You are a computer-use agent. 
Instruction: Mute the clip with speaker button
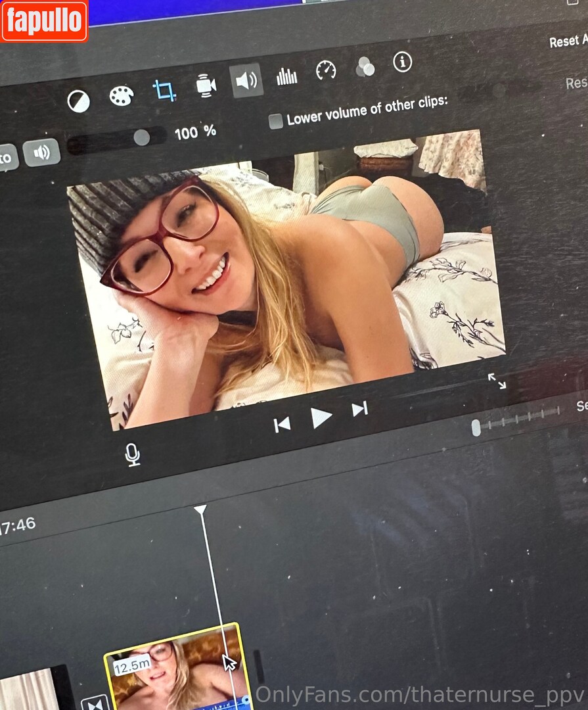click(42, 153)
